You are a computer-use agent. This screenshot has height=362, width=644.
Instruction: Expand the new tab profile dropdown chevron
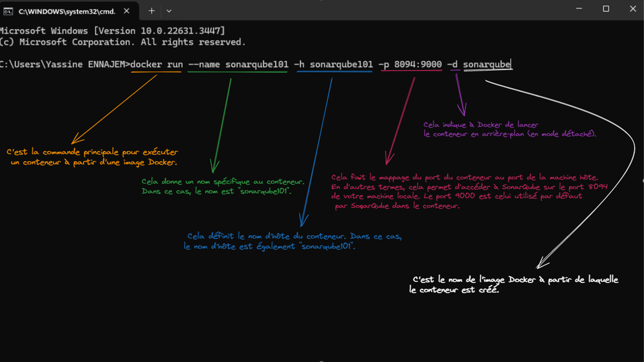click(x=169, y=11)
